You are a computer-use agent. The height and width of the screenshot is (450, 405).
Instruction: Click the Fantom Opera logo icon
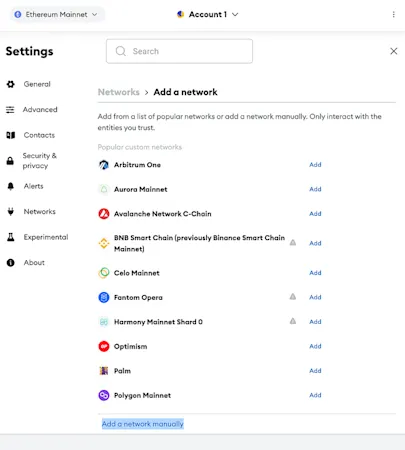coord(104,297)
